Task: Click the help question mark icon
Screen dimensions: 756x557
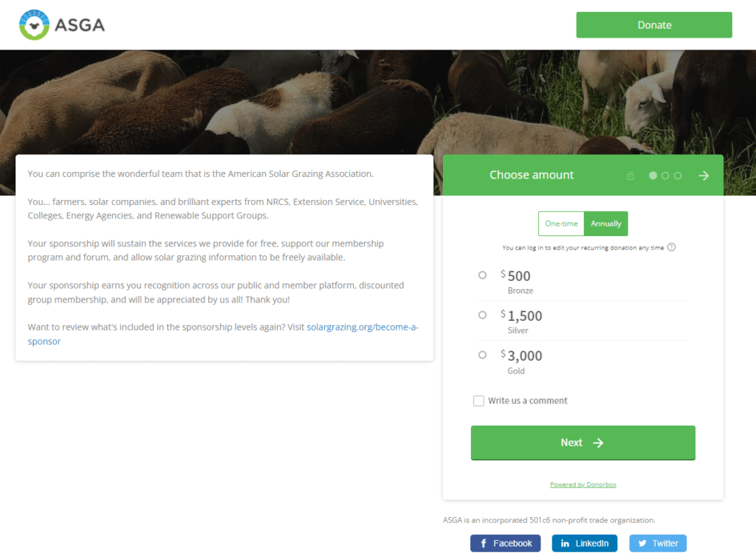Action: point(671,248)
